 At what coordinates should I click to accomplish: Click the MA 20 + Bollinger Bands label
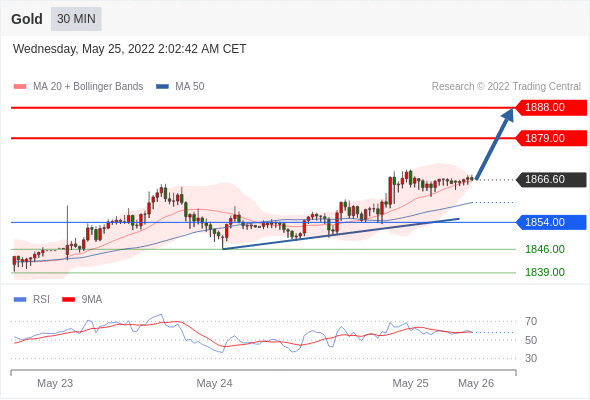(x=88, y=87)
